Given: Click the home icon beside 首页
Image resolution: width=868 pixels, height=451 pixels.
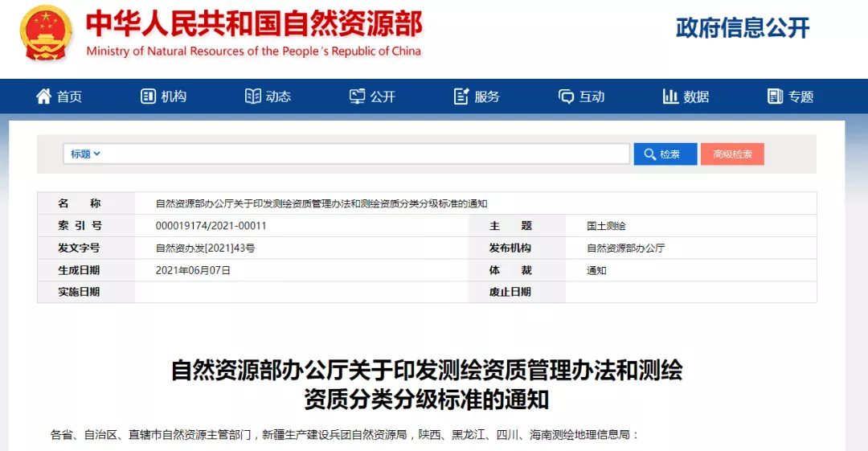Looking at the screenshot, I should point(43,96).
